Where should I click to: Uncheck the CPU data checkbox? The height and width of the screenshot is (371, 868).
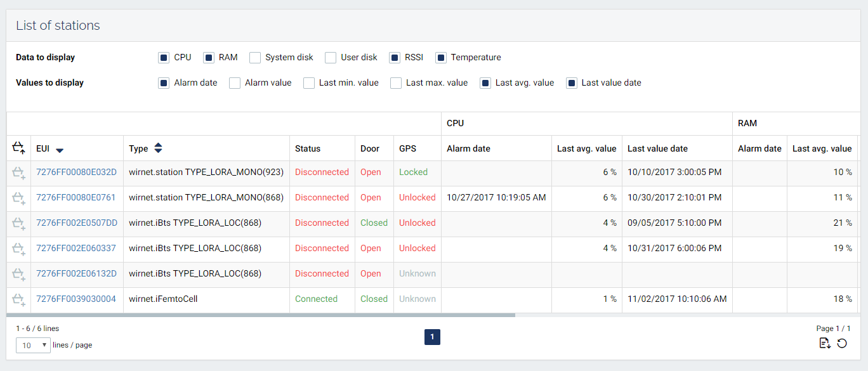click(164, 58)
